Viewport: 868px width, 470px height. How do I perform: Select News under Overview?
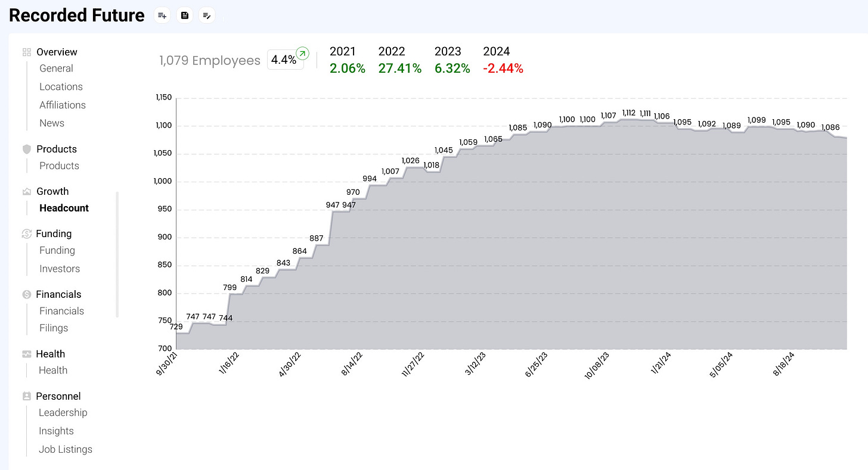52,123
